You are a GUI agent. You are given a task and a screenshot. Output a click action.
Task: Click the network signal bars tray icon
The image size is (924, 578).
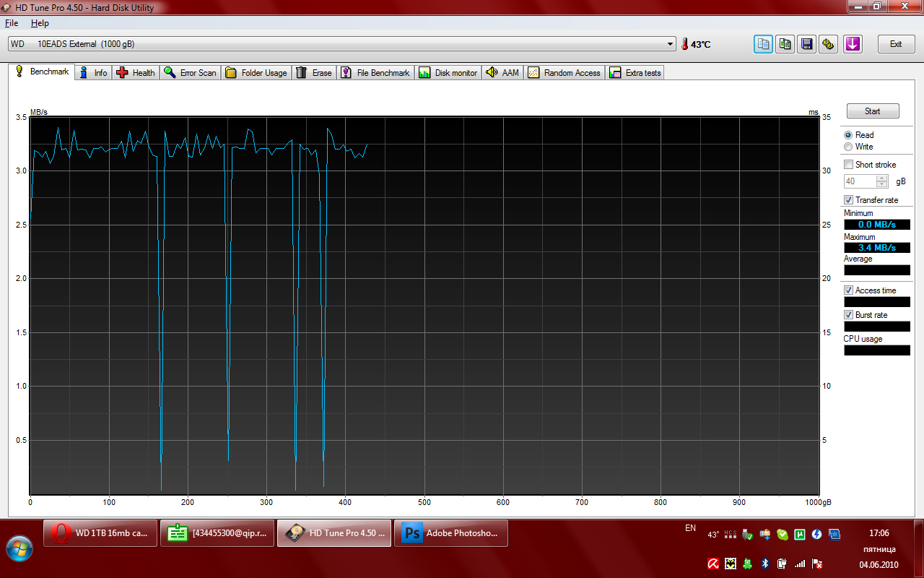[x=799, y=563]
